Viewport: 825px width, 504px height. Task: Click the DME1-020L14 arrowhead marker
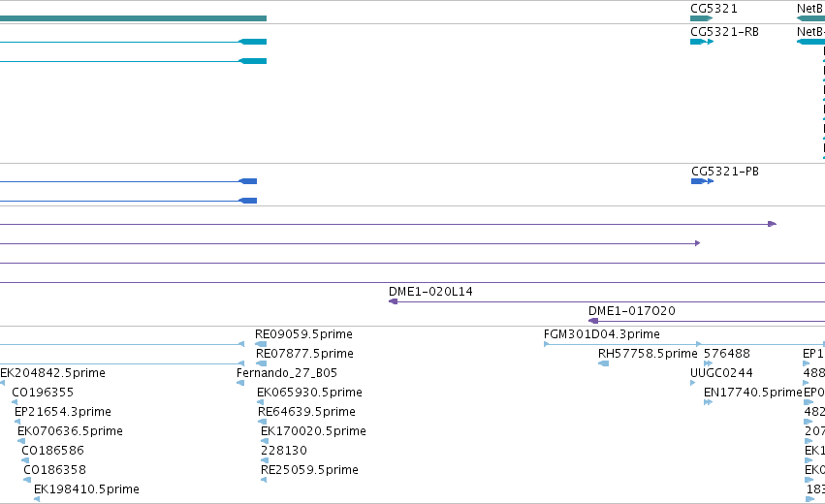(393, 301)
